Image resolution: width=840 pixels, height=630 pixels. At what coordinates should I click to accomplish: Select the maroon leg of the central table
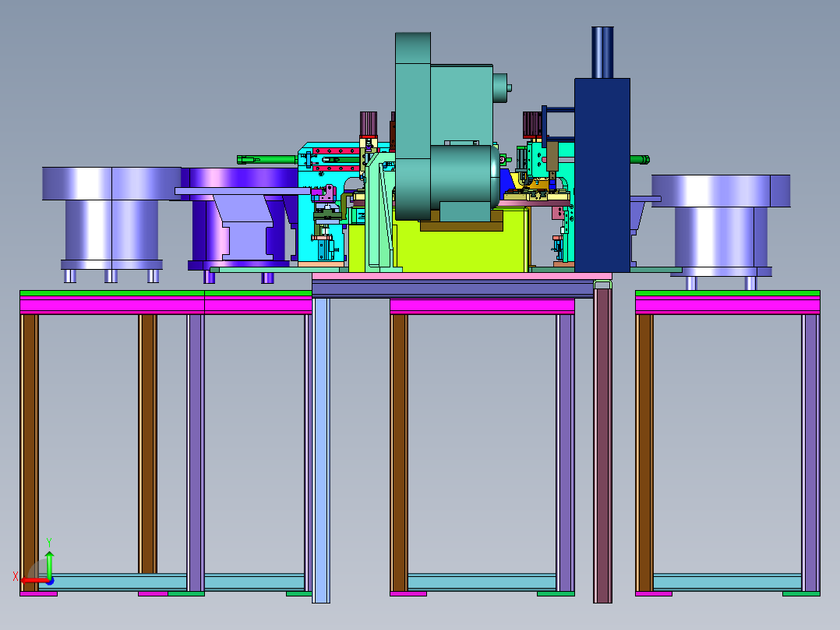(602, 445)
